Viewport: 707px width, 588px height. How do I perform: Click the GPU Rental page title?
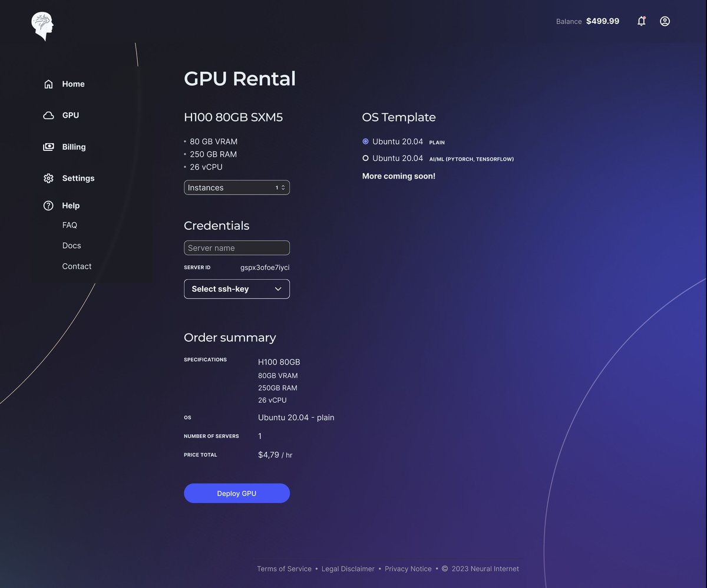[x=240, y=78]
